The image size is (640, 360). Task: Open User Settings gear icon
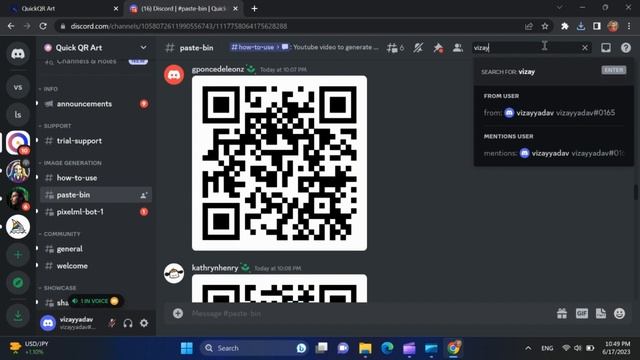144,323
